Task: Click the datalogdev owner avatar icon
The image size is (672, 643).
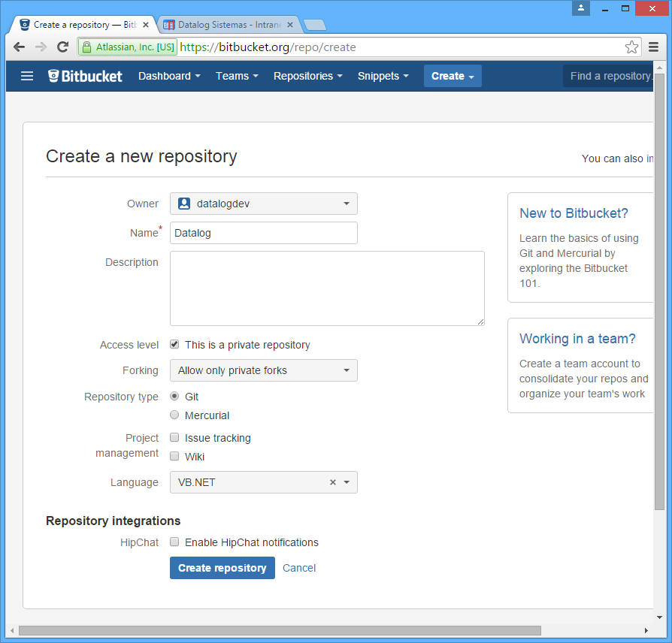Action: [x=184, y=204]
